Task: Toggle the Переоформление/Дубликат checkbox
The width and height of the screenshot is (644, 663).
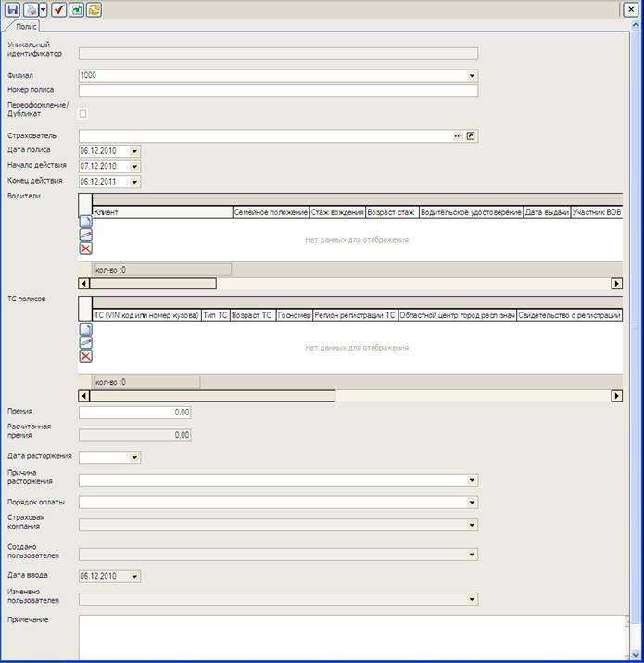Action: 83,114
